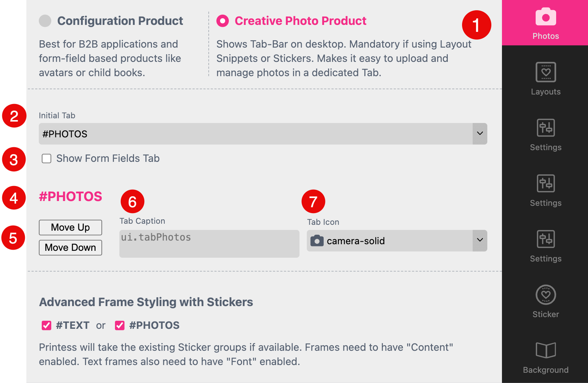Click the Move Up button
The image size is (588, 383).
point(70,227)
